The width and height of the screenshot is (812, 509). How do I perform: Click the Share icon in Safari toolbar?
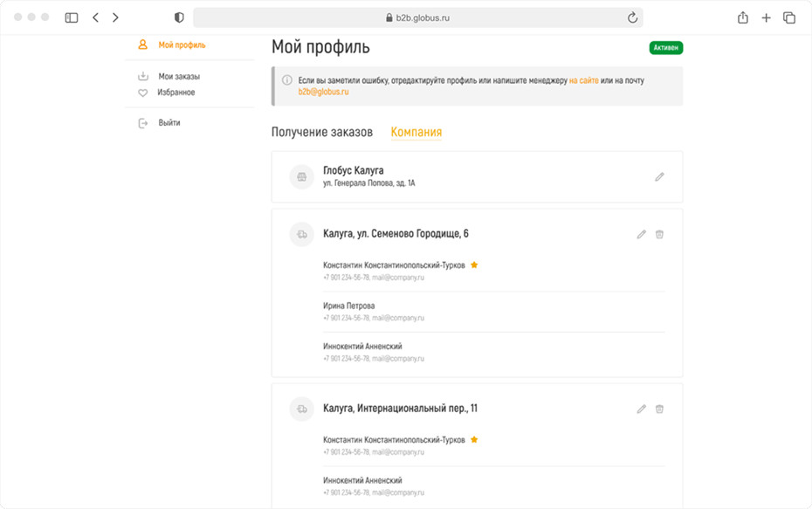(743, 17)
